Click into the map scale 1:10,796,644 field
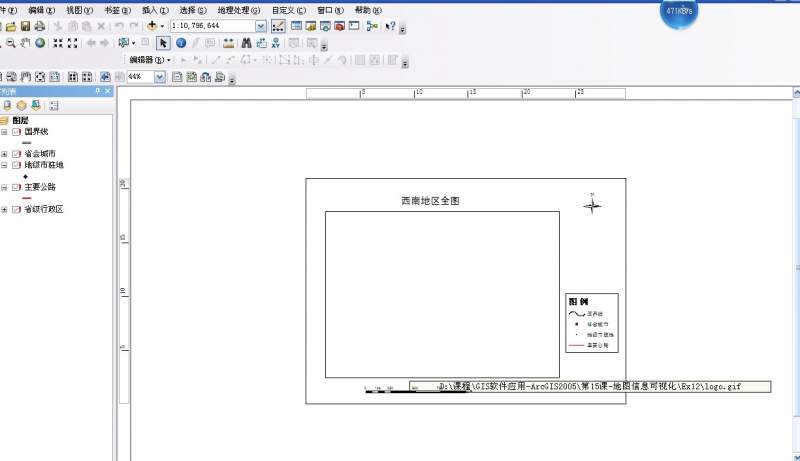800x461 pixels. pyautogui.click(x=212, y=26)
